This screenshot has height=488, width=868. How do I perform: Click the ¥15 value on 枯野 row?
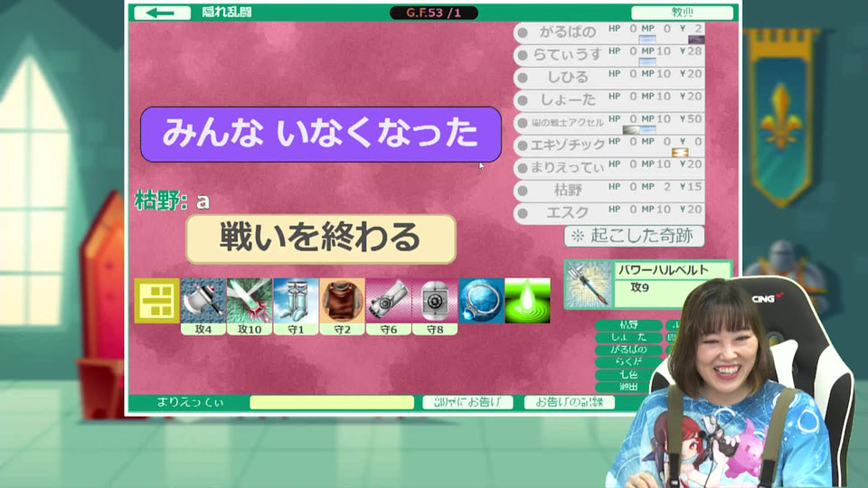pyautogui.click(x=691, y=186)
